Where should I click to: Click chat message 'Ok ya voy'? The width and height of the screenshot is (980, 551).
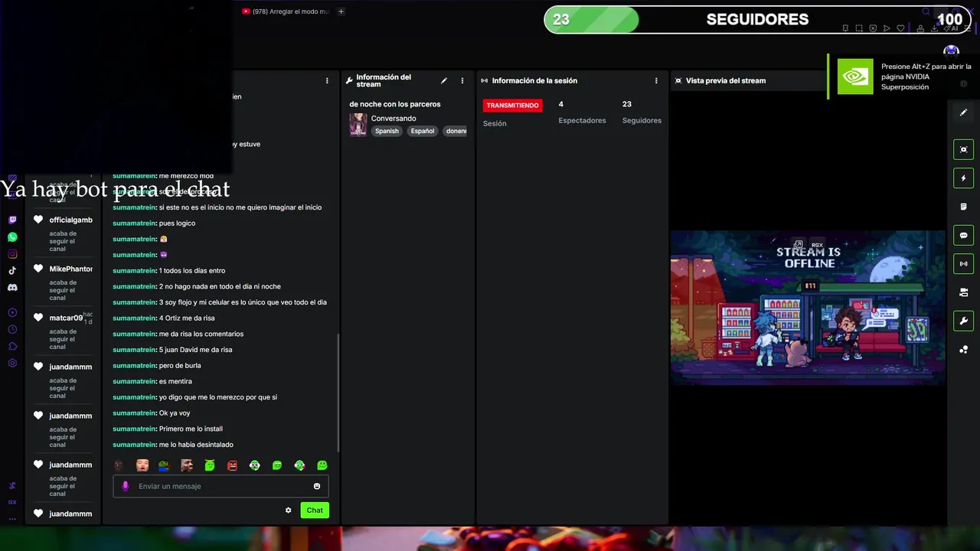(x=175, y=413)
